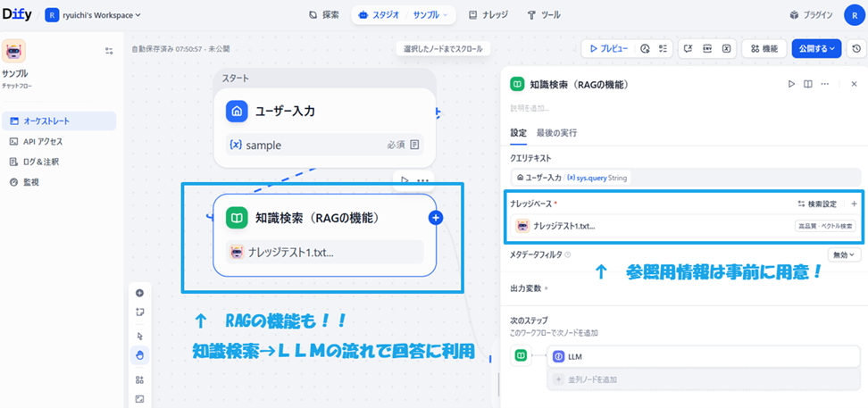Switch to the ナレッジ tab
This screenshot has height=408, width=868.
(x=488, y=15)
